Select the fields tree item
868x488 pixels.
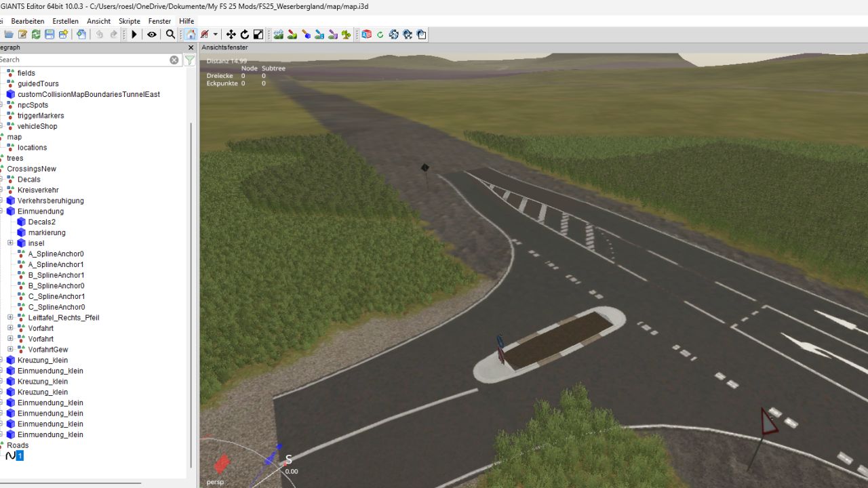pos(26,73)
